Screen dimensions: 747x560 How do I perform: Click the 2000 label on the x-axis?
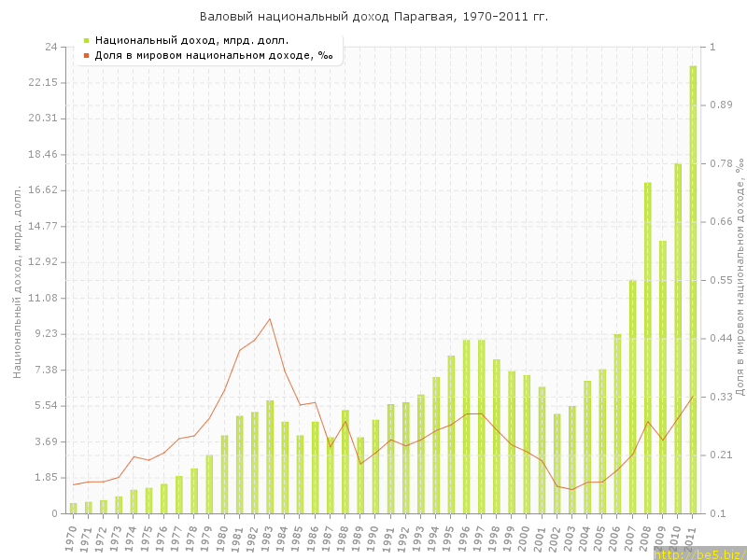tap(524, 537)
